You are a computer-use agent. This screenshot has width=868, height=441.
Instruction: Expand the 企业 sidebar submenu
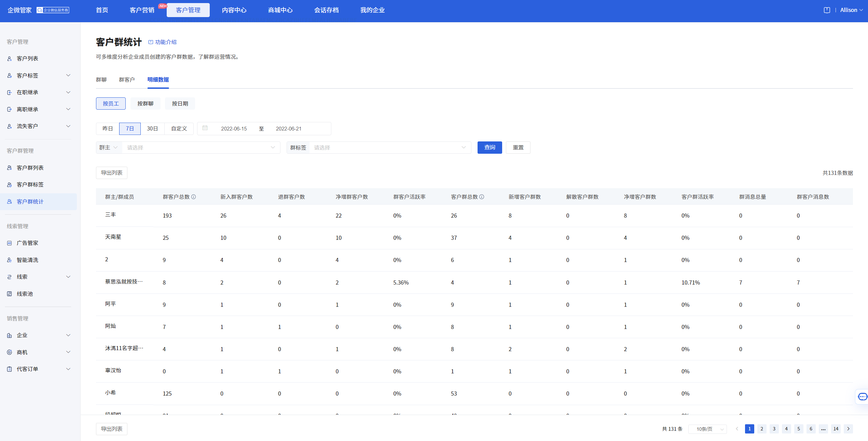tap(68, 335)
